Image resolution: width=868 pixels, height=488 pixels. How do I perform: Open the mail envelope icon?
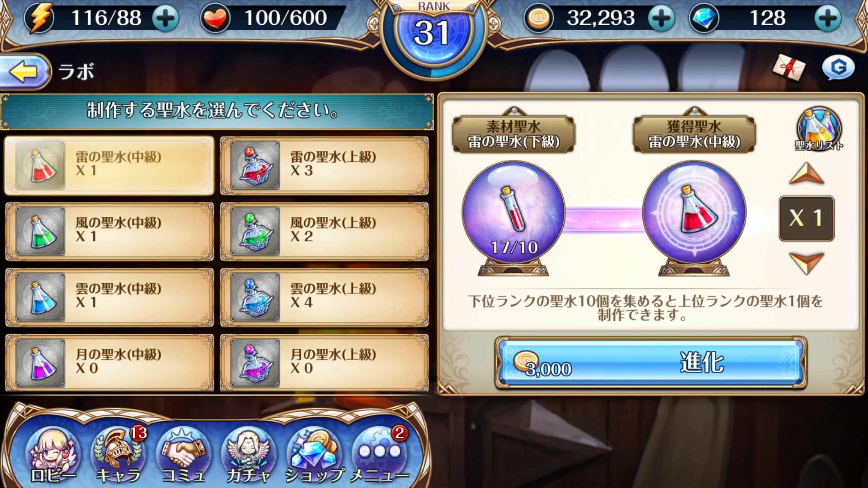789,67
